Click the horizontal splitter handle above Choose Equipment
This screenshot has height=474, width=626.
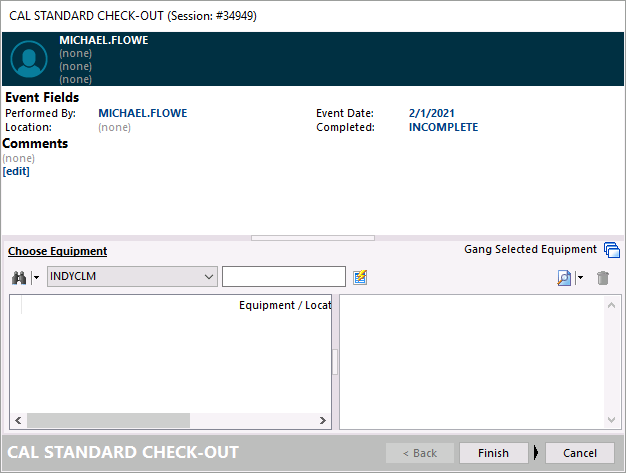[313, 238]
